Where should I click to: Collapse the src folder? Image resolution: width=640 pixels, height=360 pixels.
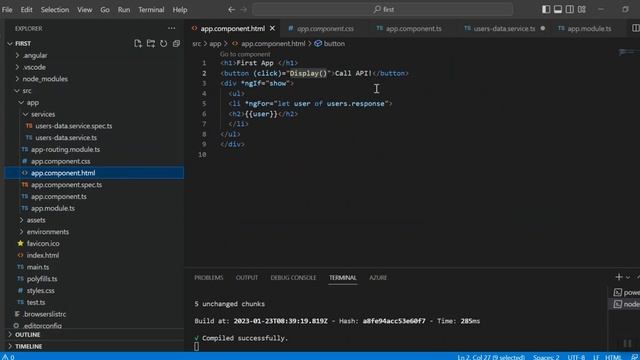(x=27, y=91)
